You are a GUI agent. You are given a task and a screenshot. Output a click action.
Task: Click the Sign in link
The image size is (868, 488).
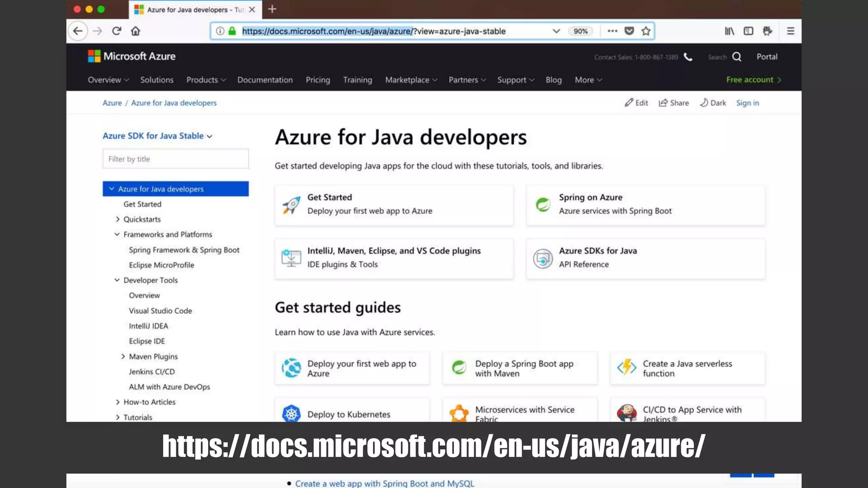747,103
